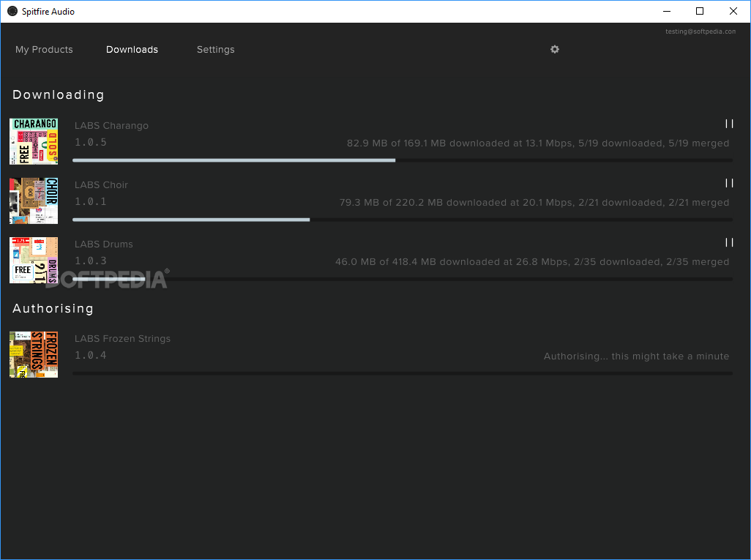The image size is (751, 560).
Task: Pause the LABS Charango download
Action: click(x=729, y=124)
